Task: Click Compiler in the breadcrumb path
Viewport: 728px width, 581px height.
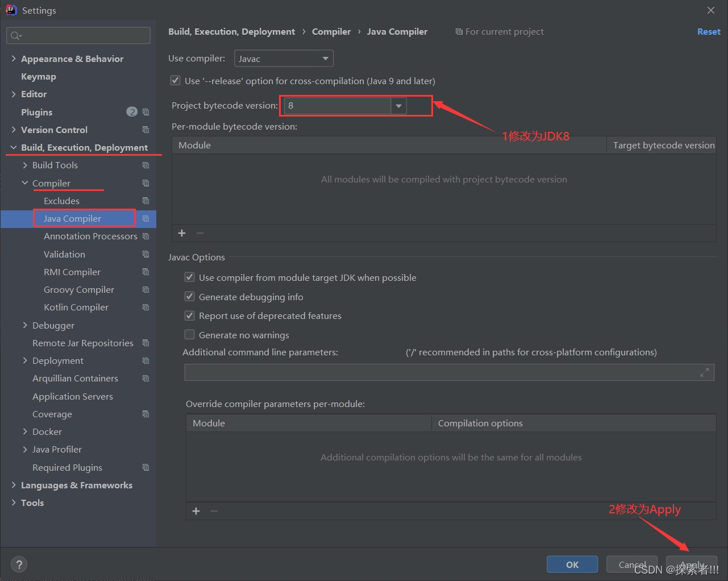Action: (331, 31)
